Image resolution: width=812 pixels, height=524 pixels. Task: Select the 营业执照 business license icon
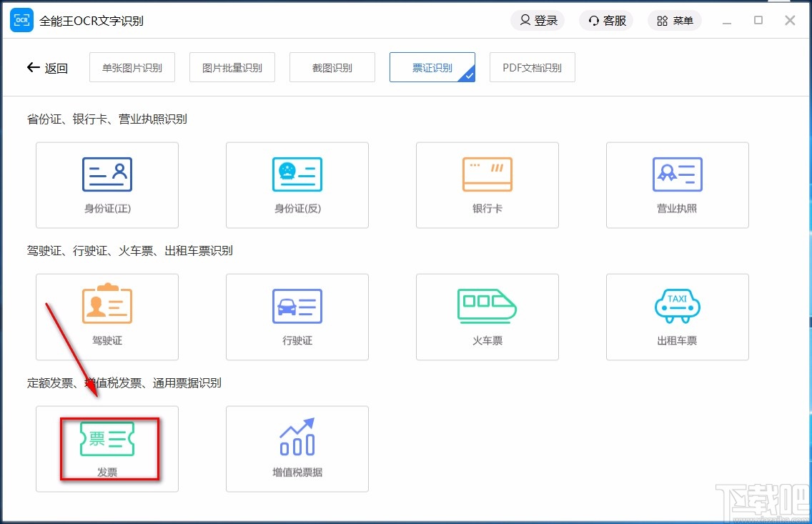(x=677, y=184)
